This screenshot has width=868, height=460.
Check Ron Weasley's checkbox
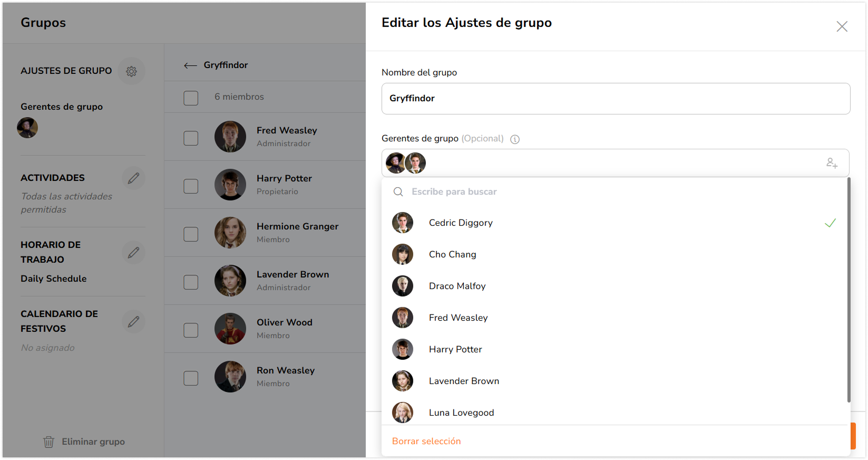(x=191, y=378)
